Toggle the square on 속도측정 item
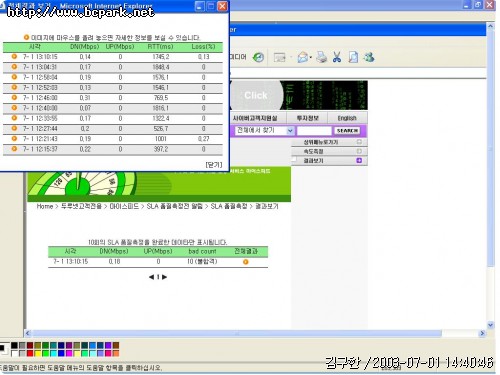 (x=359, y=151)
